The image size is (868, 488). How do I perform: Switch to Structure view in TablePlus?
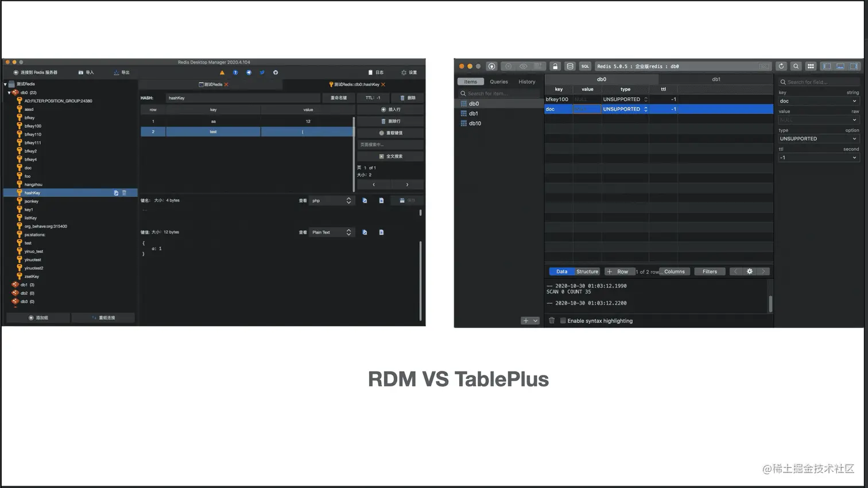(x=587, y=272)
